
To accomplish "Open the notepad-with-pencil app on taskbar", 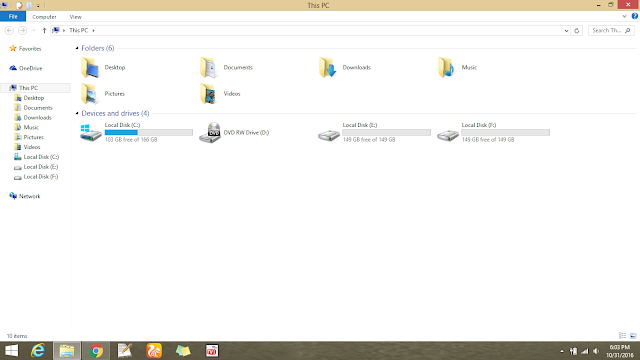I will point(125,351).
